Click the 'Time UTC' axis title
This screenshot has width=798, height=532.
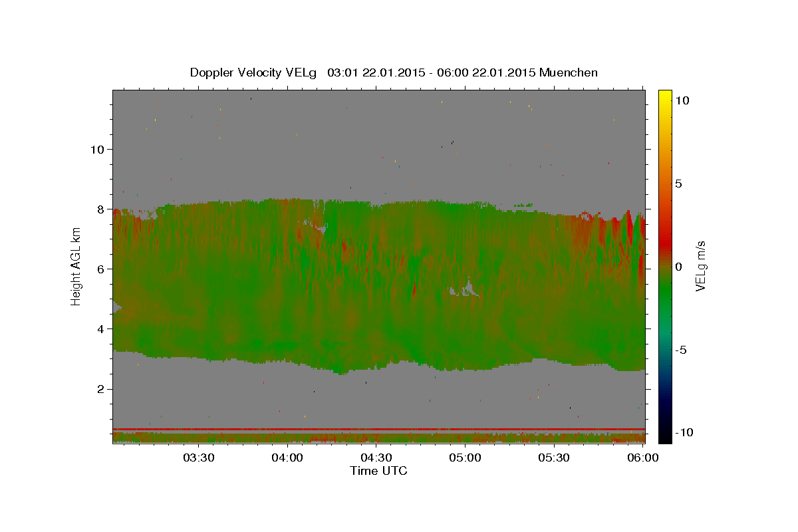click(378, 471)
